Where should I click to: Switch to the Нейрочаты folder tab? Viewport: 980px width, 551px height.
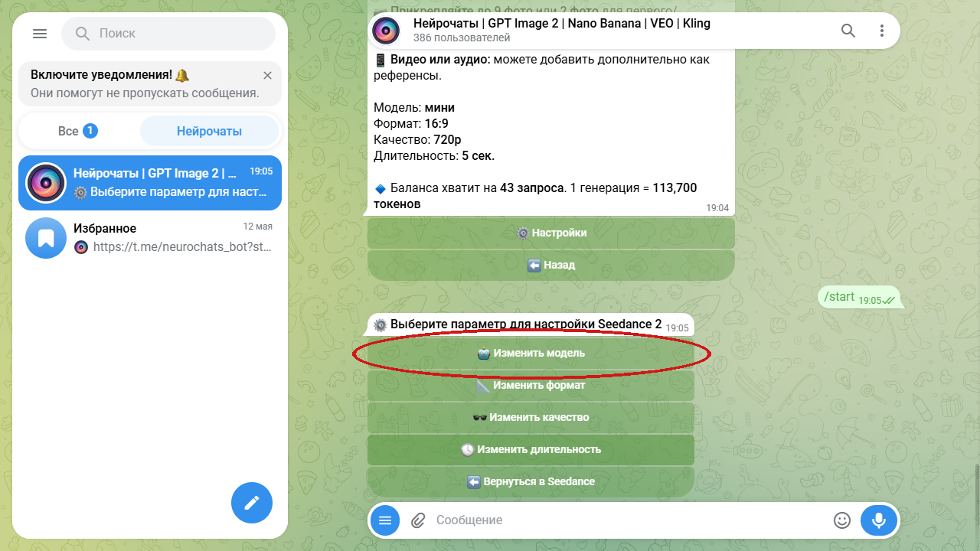coord(209,131)
